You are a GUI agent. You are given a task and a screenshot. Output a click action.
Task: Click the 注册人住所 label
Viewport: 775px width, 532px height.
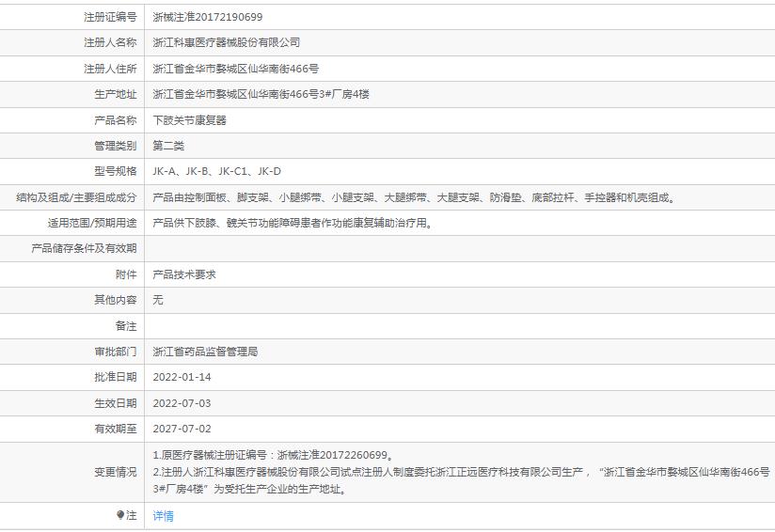click(110, 69)
